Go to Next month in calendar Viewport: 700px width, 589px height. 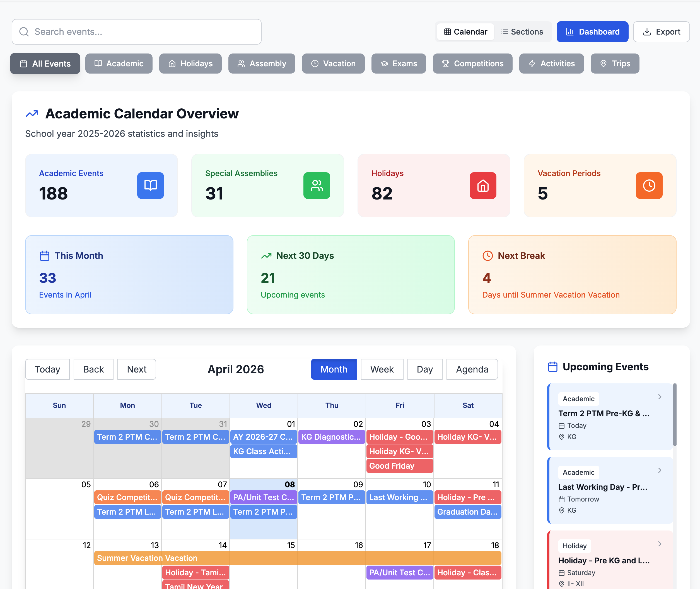136,369
